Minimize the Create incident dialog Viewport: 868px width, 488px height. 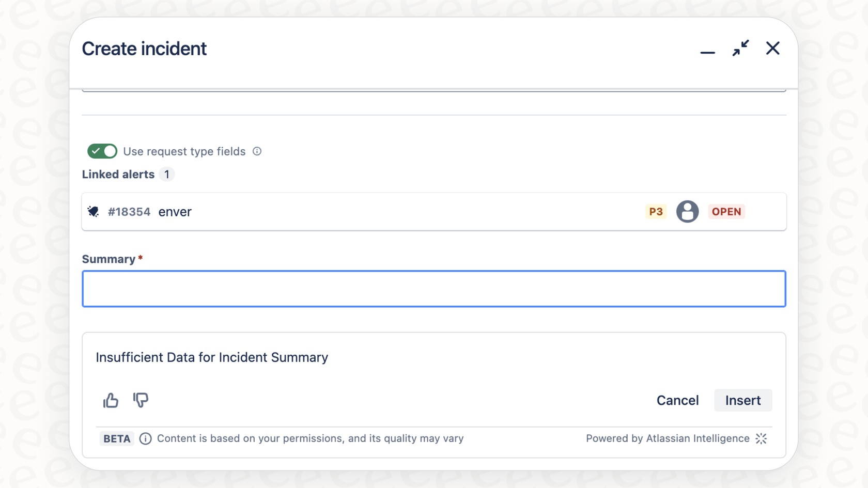pyautogui.click(x=707, y=48)
